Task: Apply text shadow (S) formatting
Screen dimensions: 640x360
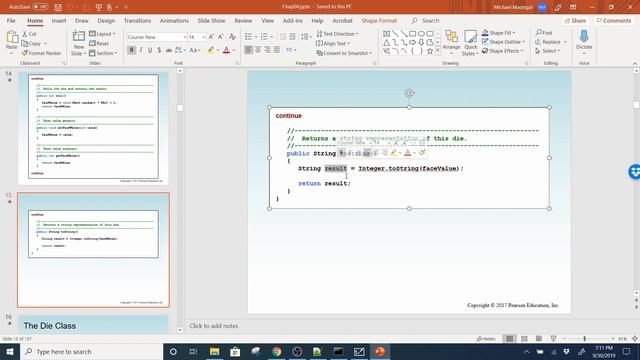Action: [159, 50]
